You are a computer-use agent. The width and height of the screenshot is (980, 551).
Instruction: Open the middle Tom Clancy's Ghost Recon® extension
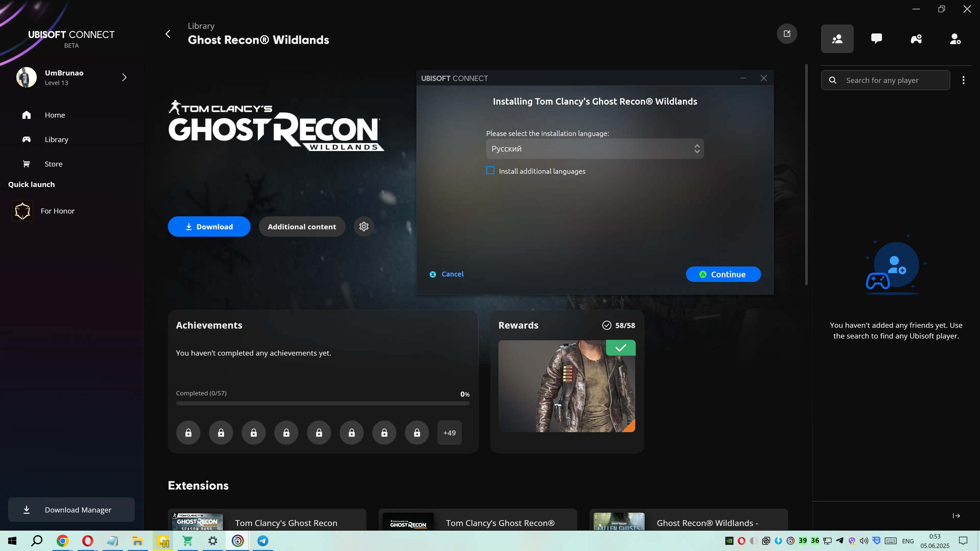click(x=478, y=519)
